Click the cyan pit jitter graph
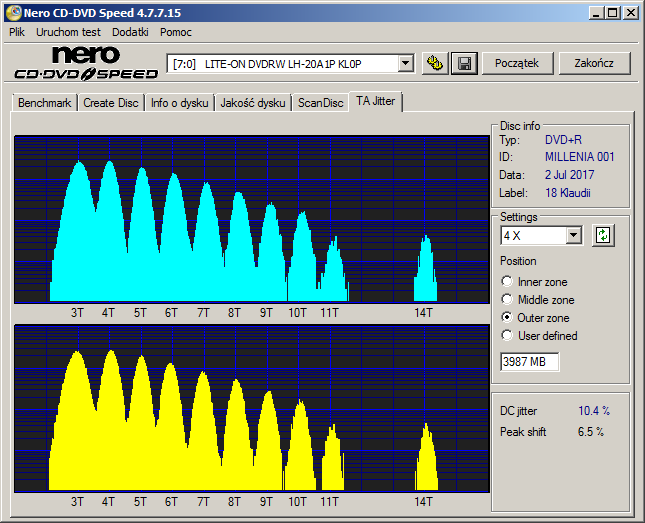 [252, 219]
